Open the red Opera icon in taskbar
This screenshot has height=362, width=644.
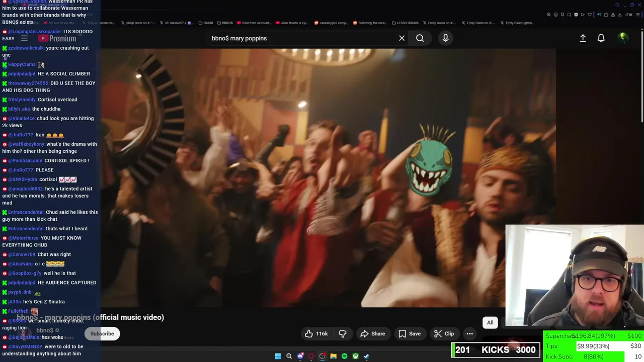click(x=311, y=356)
